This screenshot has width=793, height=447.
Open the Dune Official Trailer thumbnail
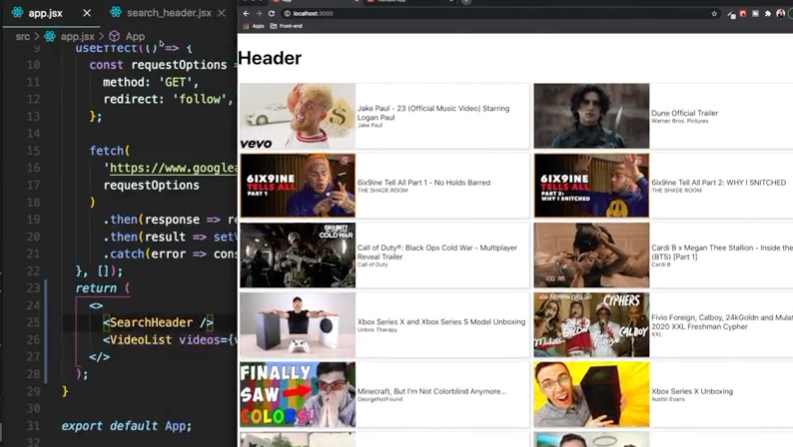point(591,116)
